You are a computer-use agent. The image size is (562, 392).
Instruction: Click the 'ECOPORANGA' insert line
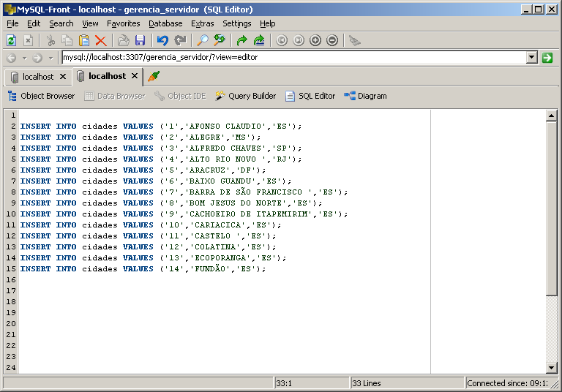(153, 258)
